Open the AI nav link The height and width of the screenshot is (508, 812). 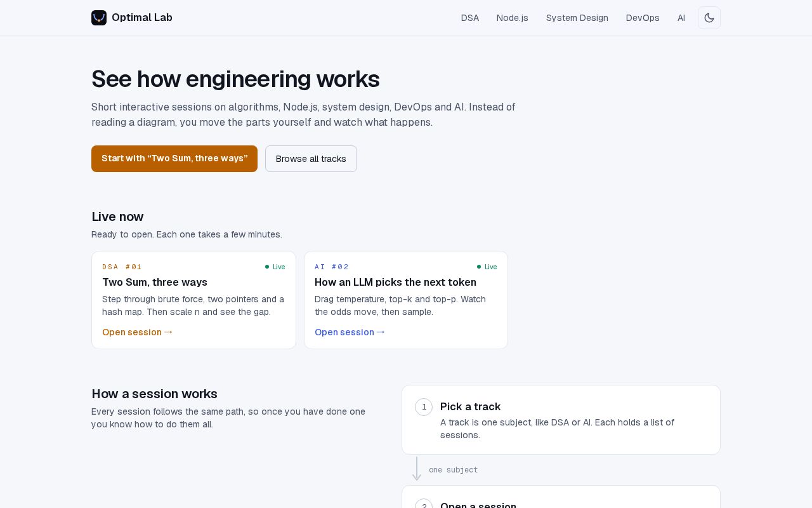pyautogui.click(x=681, y=18)
